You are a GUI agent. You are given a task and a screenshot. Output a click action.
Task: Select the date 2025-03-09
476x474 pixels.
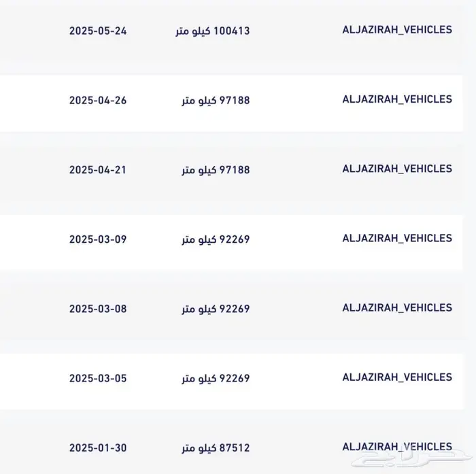(98, 239)
